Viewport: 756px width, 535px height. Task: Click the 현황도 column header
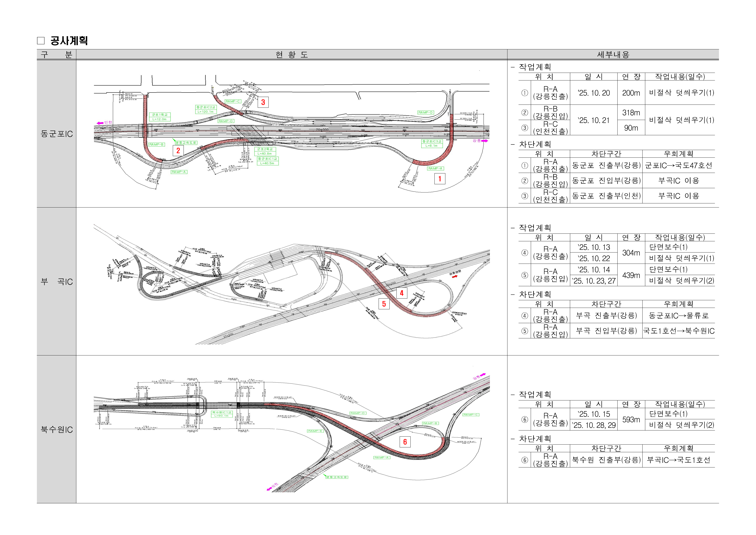(291, 55)
